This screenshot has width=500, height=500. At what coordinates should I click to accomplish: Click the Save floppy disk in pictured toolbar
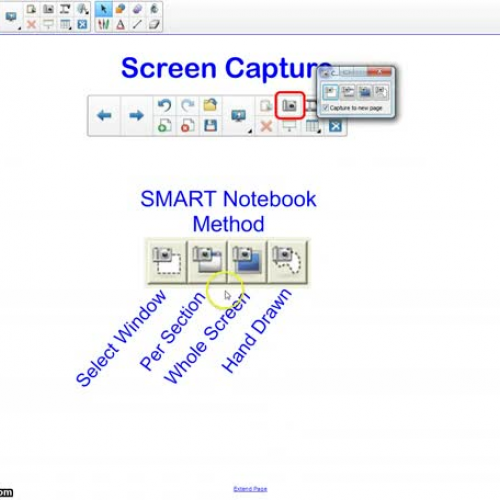210,126
